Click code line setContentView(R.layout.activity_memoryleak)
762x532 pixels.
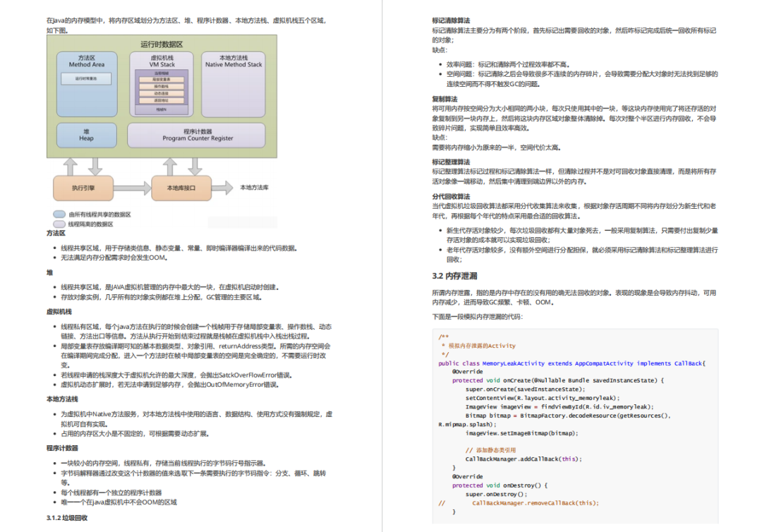tap(543, 398)
